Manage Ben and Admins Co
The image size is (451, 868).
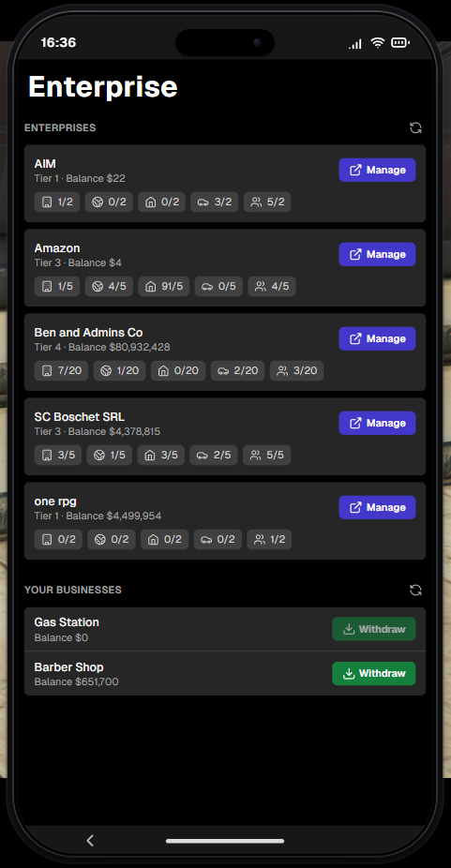(x=377, y=338)
